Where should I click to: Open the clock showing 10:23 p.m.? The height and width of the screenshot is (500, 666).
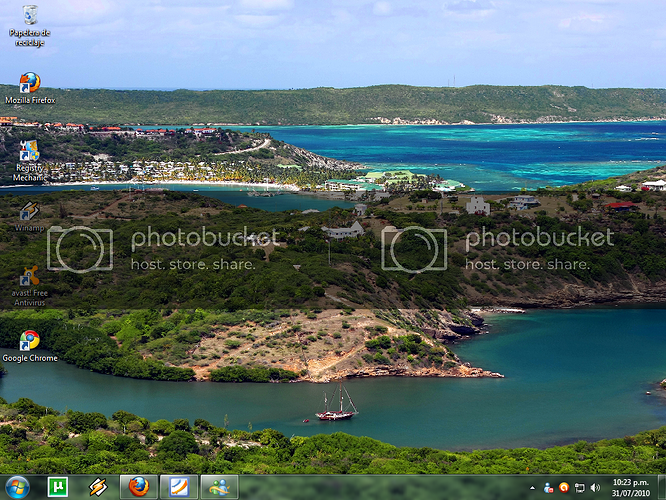pyautogui.click(x=629, y=487)
